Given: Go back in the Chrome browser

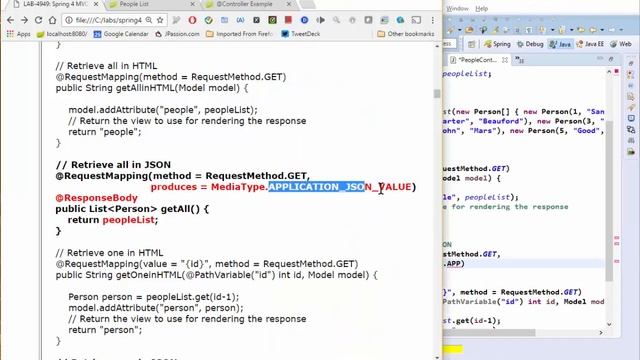Looking at the screenshot, I should point(11,20).
